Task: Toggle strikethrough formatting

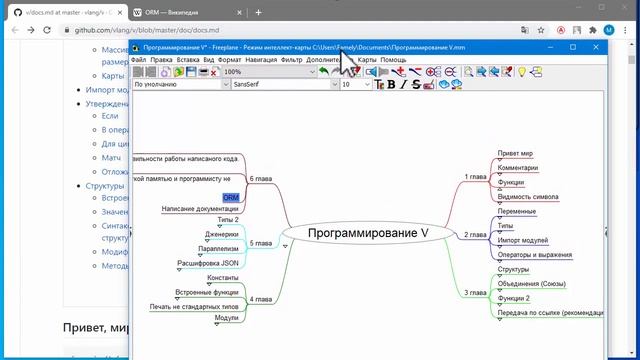Action: [416, 84]
